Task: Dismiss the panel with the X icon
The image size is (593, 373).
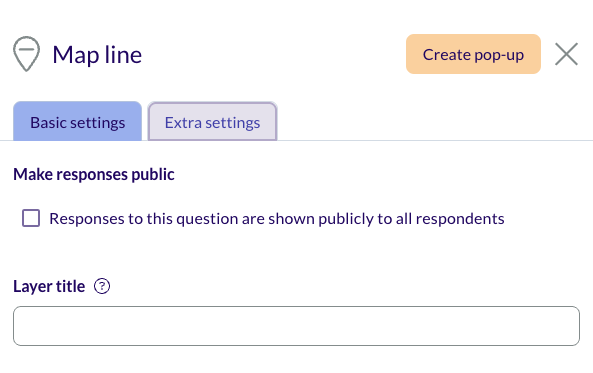Action: coord(566,54)
